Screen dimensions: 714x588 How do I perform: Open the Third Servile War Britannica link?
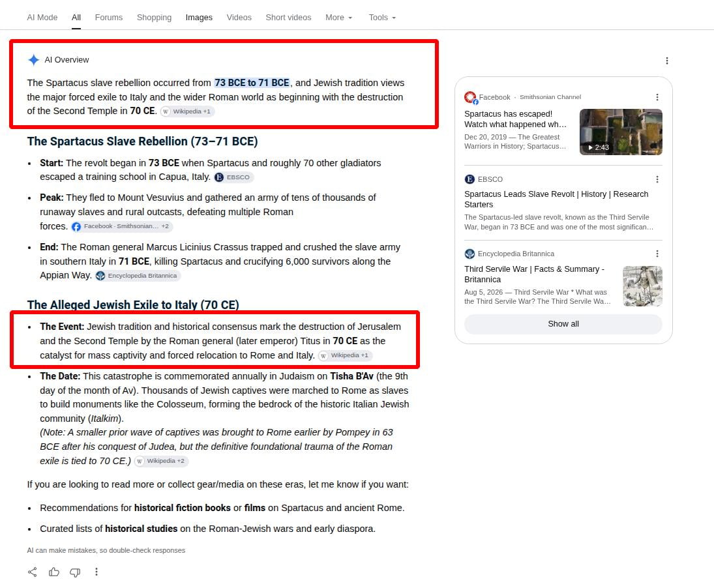[534, 274]
